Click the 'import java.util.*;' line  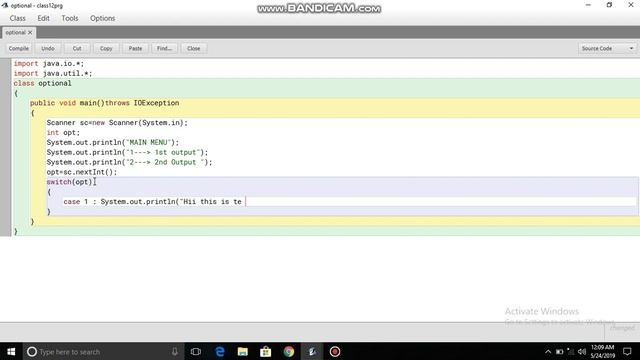(53, 73)
